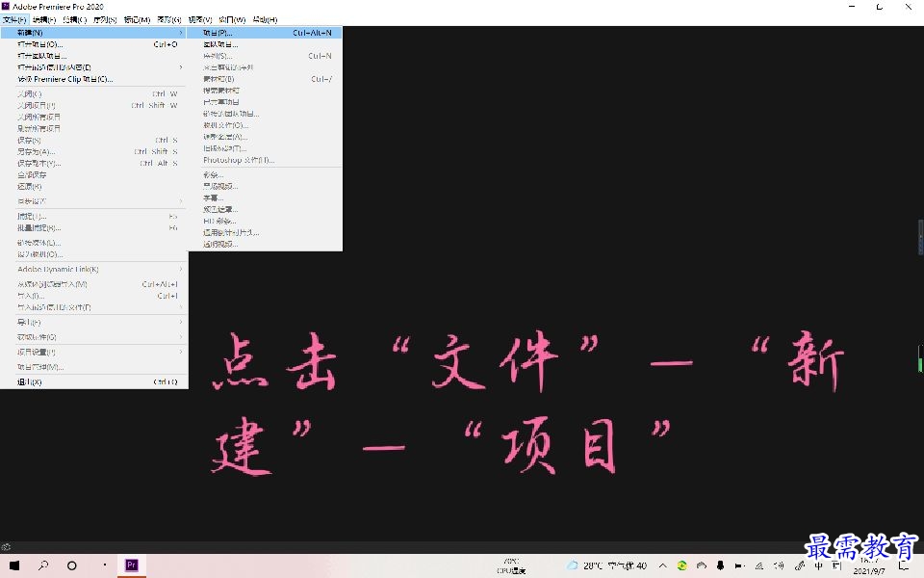
Task: Choose 打开项目(O)... with Ctrl+O
Action: click(x=94, y=44)
